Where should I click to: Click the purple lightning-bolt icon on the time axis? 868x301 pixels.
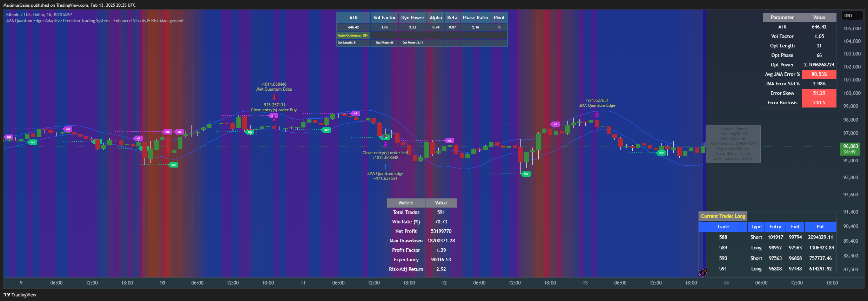coord(702,273)
